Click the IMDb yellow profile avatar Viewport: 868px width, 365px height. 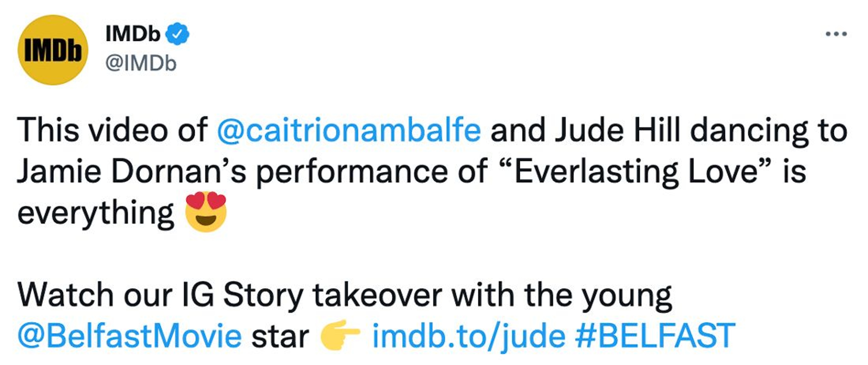(x=53, y=50)
